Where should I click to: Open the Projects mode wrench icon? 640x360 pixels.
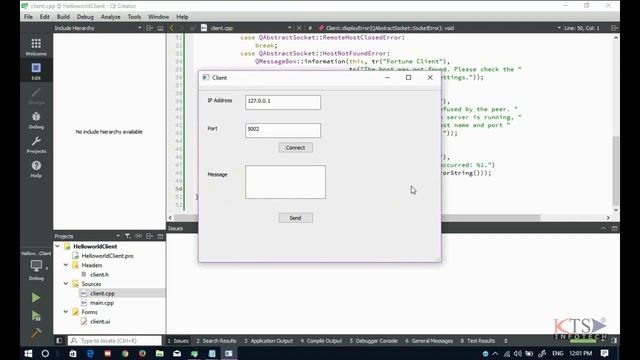[x=36, y=144]
